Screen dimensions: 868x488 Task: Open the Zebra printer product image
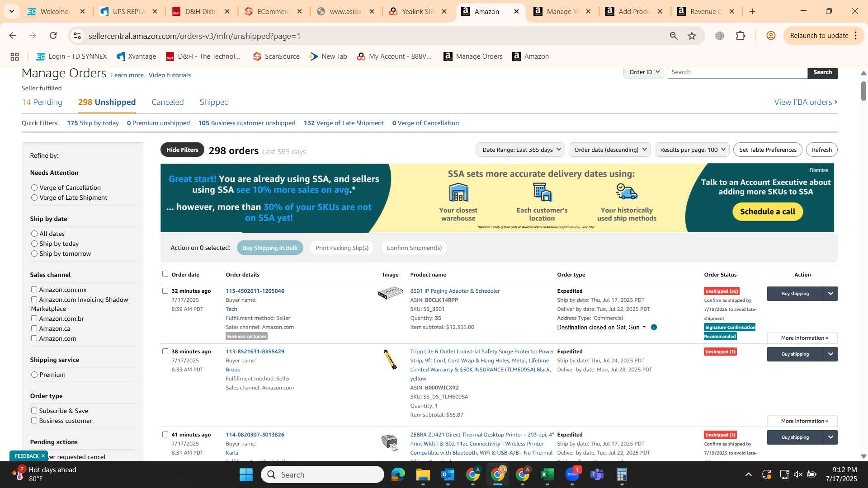[390, 442]
